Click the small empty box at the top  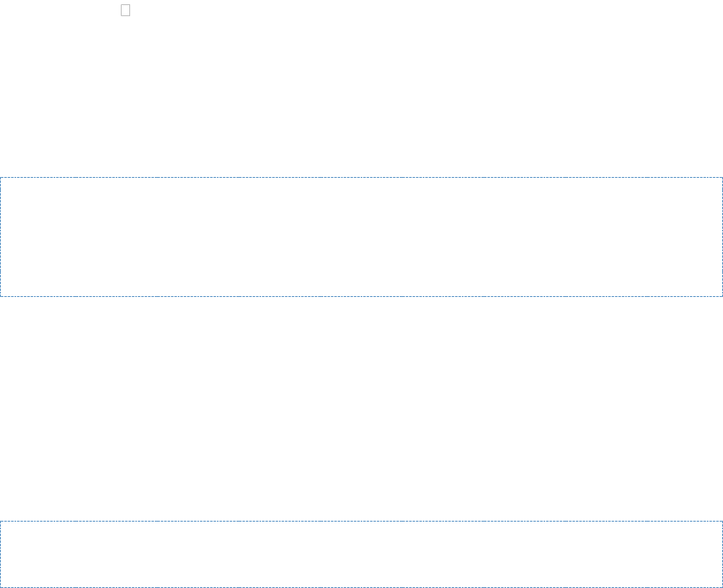[x=125, y=10]
